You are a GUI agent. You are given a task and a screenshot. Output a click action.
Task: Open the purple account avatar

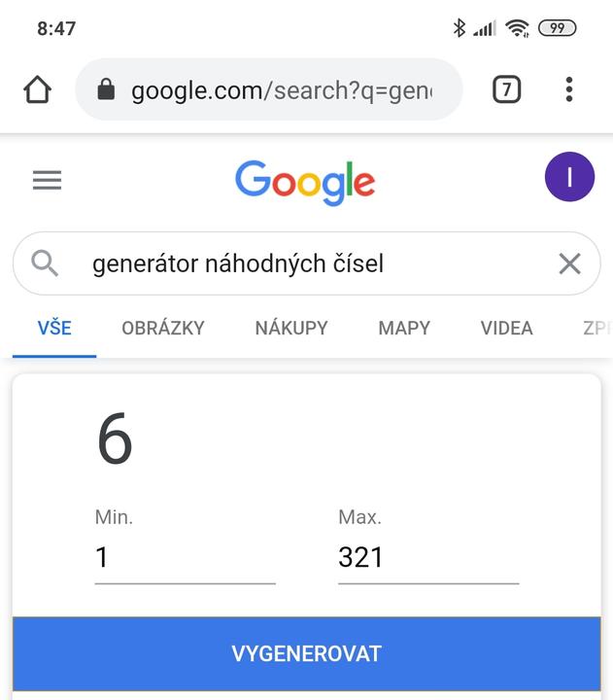[569, 178]
